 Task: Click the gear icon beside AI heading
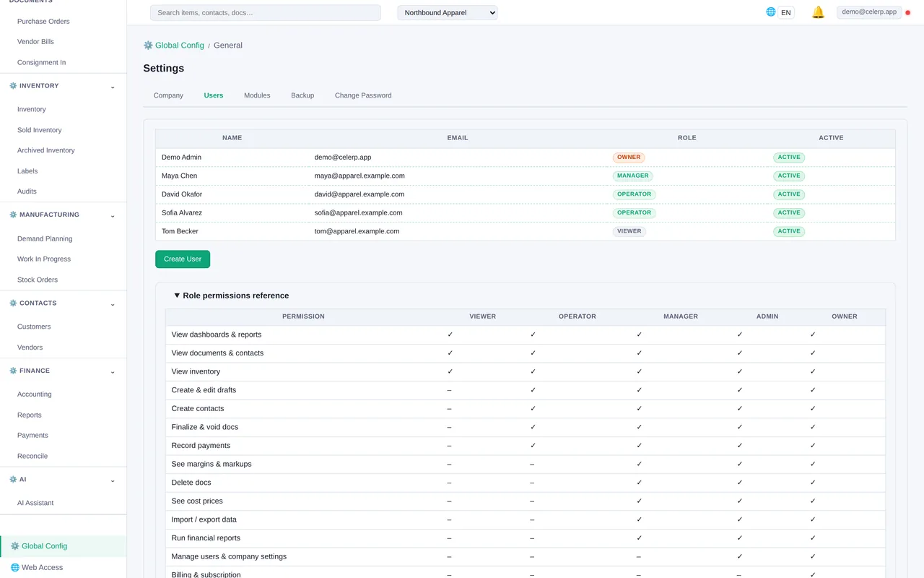[x=13, y=480]
